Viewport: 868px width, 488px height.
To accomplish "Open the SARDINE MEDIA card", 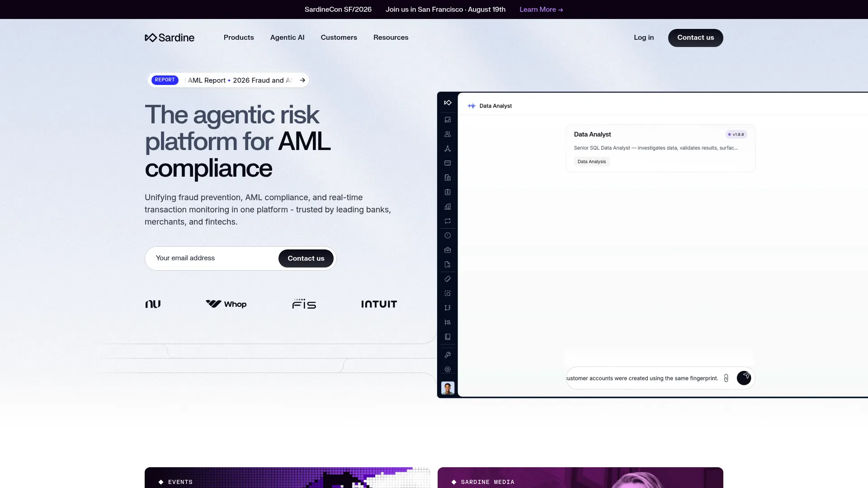I will click(x=580, y=478).
